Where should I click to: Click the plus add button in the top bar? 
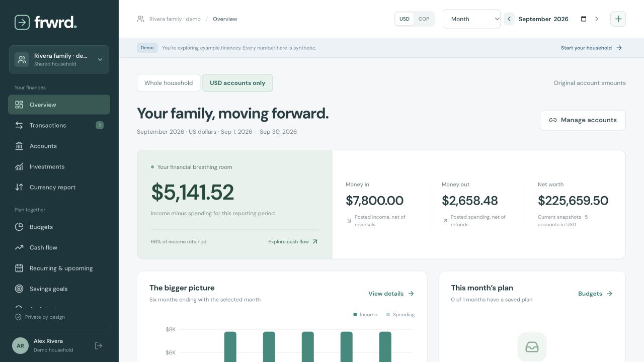618,19
